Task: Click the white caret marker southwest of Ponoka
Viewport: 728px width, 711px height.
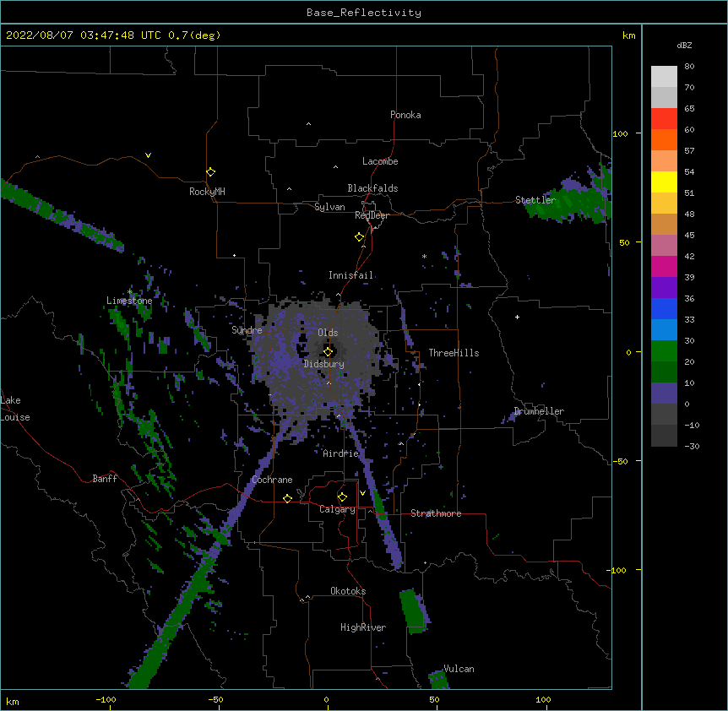Action: [308, 124]
